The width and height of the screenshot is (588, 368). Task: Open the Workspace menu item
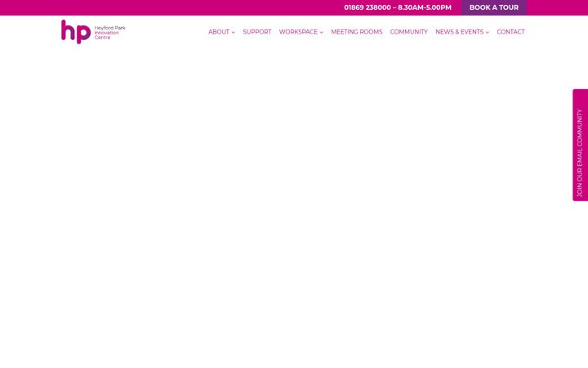click(x=298, y=32)
